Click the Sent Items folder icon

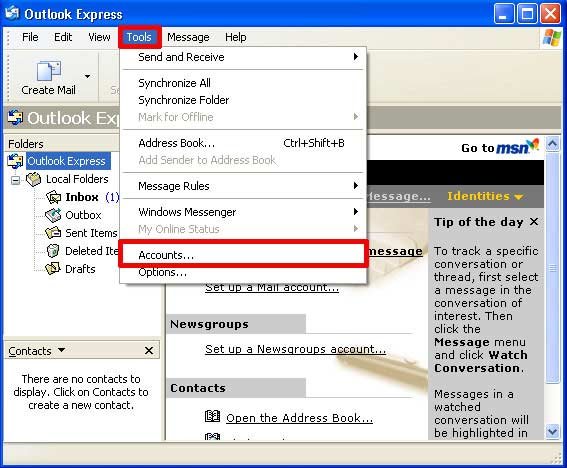(53, 233)
